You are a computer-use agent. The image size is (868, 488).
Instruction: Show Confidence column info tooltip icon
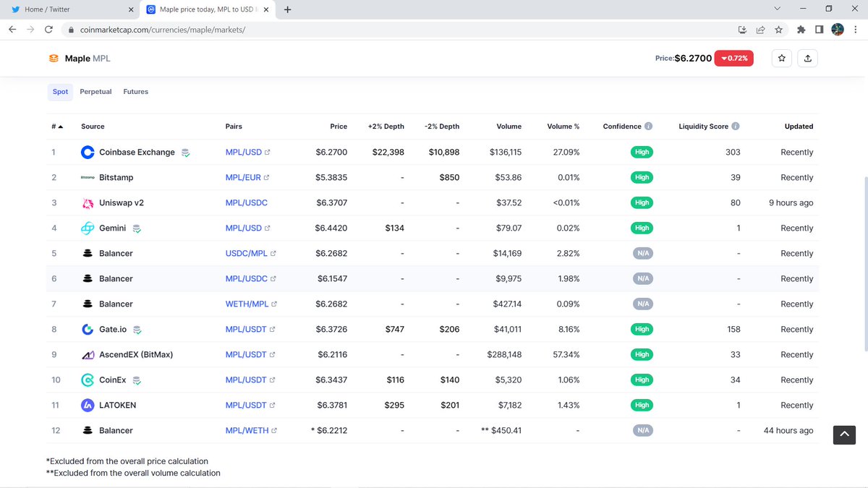pyautogui.click(x=648, y=126)
